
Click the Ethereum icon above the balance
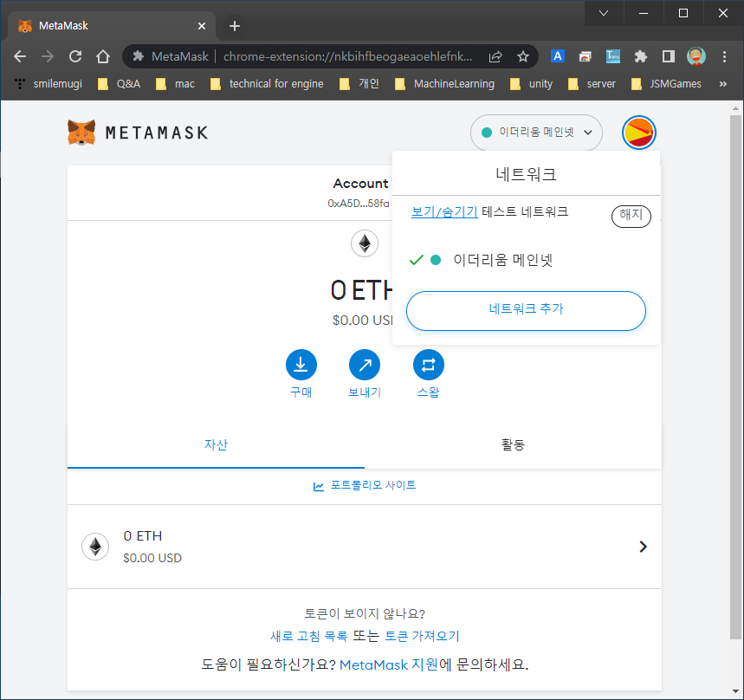365,243
